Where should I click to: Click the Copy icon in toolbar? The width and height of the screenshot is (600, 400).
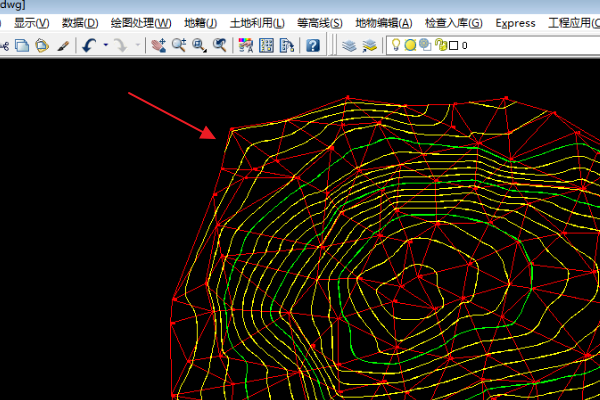(x=22, y=45)
